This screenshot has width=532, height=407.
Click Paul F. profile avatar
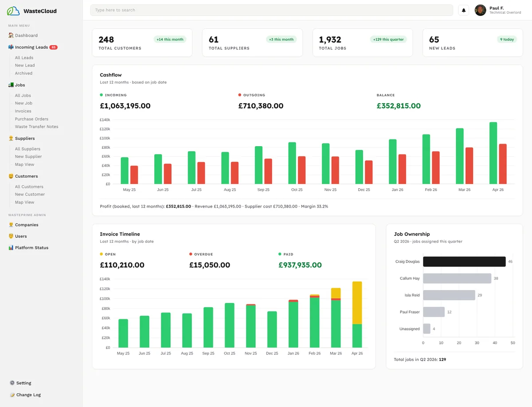480,10
